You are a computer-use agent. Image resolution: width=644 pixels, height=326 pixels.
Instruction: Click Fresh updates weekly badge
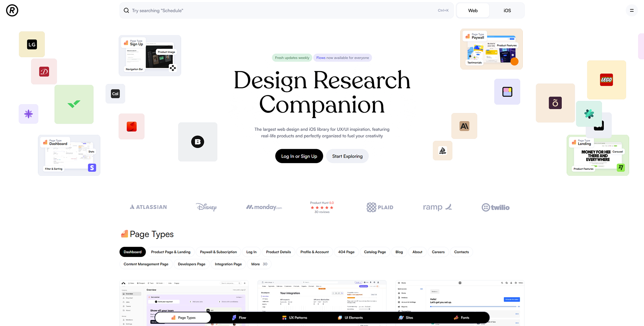pos(292,58)
